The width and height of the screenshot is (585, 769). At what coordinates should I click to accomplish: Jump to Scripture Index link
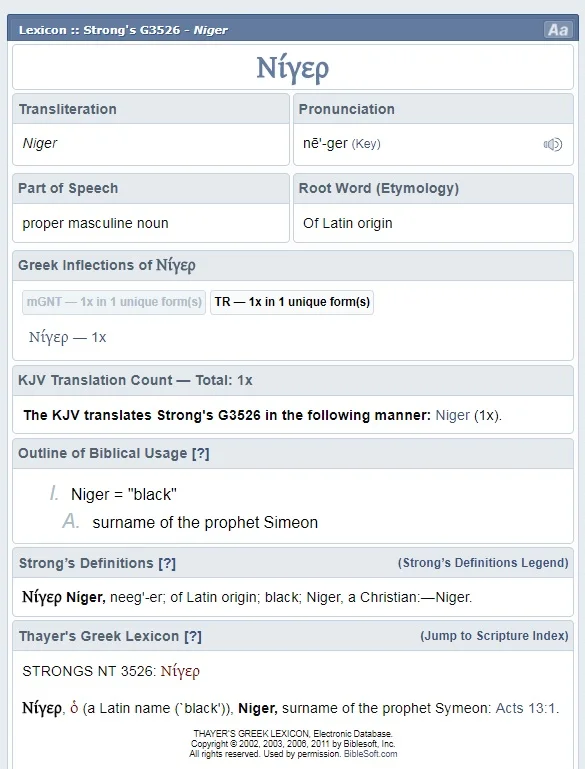(494, 636)
